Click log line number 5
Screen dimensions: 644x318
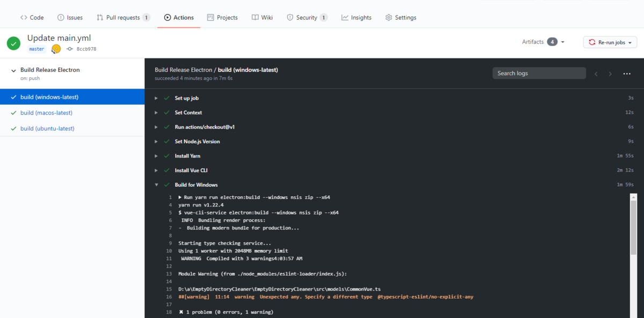(x=170, y=212)
